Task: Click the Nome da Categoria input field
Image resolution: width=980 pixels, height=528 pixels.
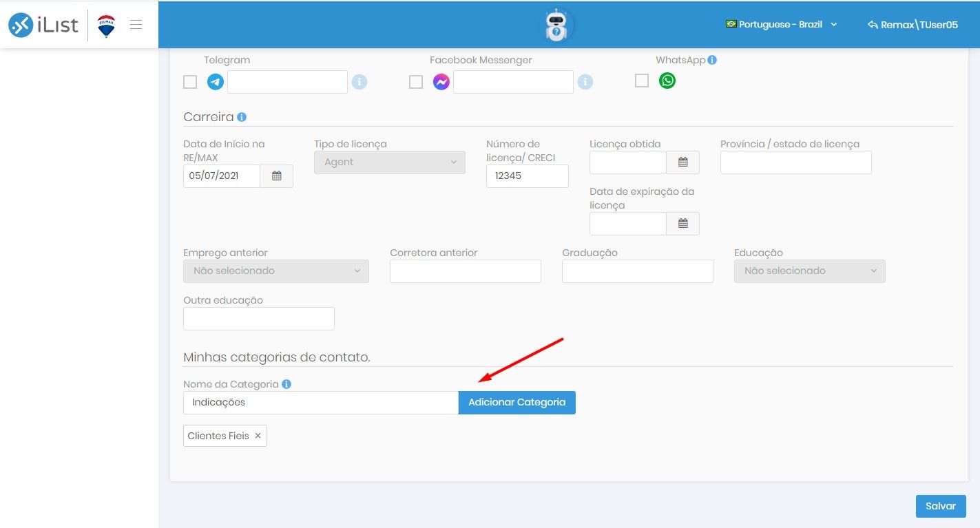Action: pos(321,403)
